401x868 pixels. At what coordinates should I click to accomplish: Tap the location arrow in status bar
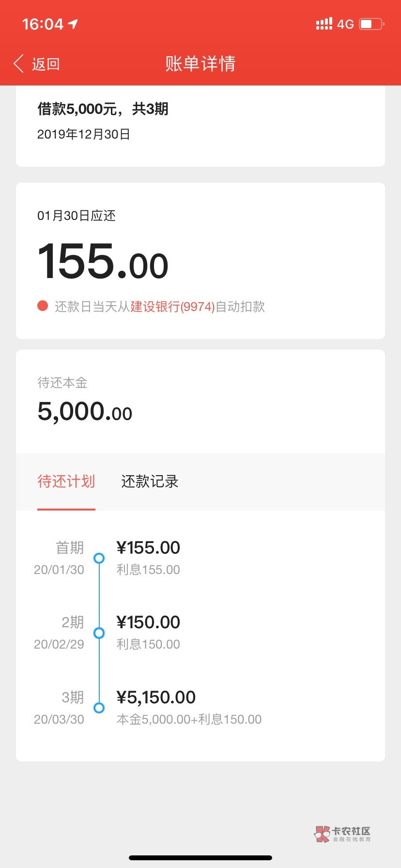[x=73, y=24]
